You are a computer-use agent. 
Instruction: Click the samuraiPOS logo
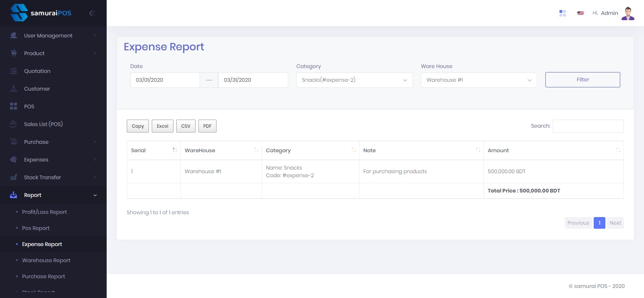tap(41, 13)
